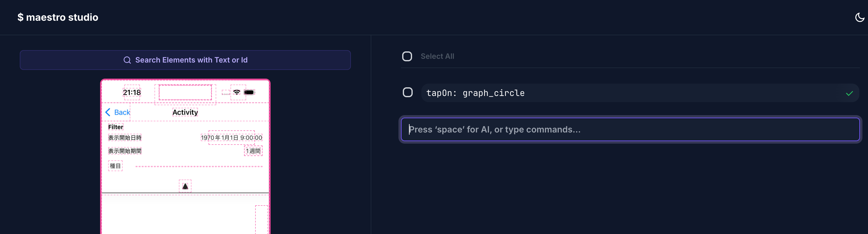The height and width of the screenshot is (234, 868).
Task: Click the Filter heading element
Action: pyautogui.click(x=116, y=127)
